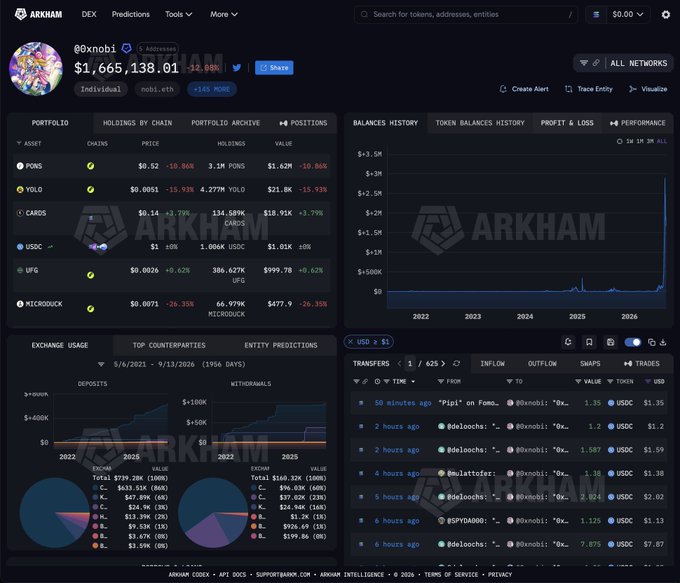Click the 5 Addresses badge
This screenshot has width=680, height=583.
[x=157, y=49]
